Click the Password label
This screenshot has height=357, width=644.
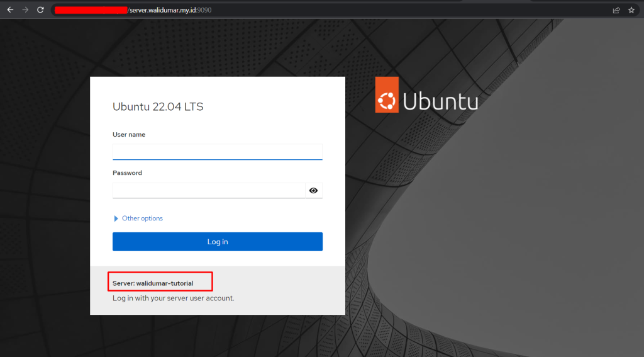pos(127,173)
